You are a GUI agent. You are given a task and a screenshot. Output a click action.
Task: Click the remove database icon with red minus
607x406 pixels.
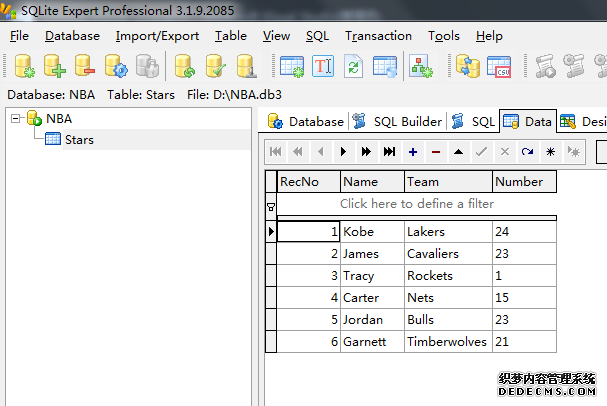(85, 66)
